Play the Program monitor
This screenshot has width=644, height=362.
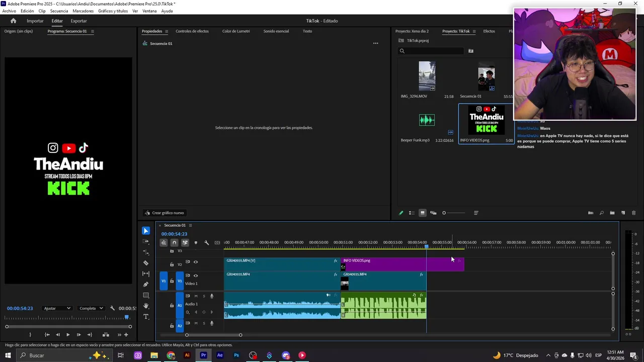click(68, 335)
